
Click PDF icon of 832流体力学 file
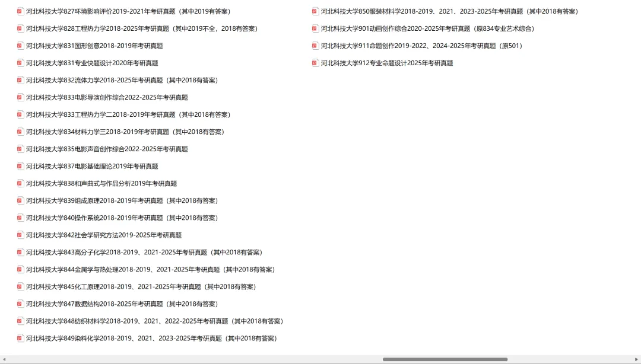20,80
